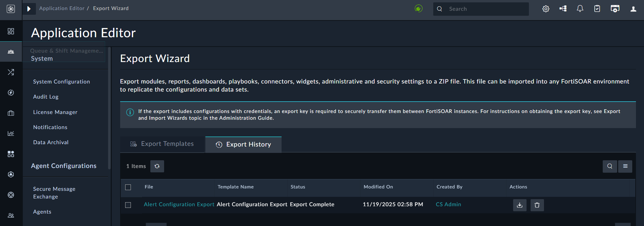The height and width of the screenshot is (226, 644).
Task: Sort by the Modified On column header
Action: (378, 187)
